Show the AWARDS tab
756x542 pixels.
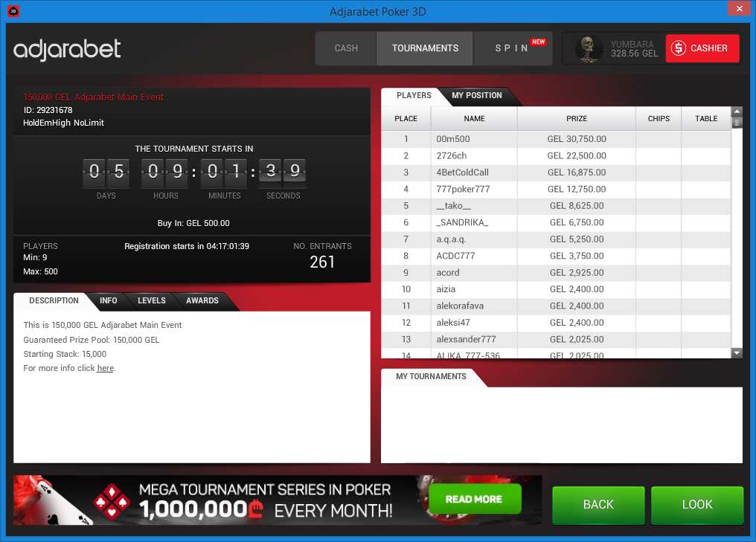(202, 300)
